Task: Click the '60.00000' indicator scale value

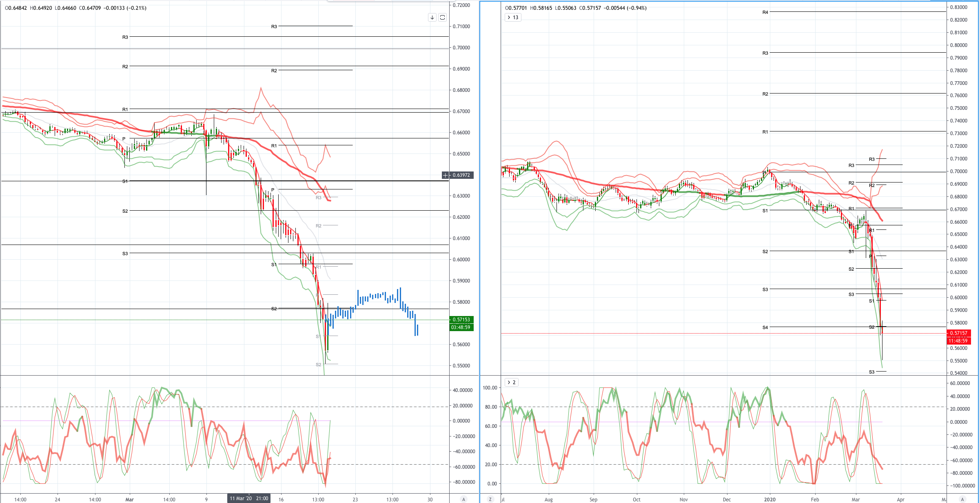Action: pos(960,383)
